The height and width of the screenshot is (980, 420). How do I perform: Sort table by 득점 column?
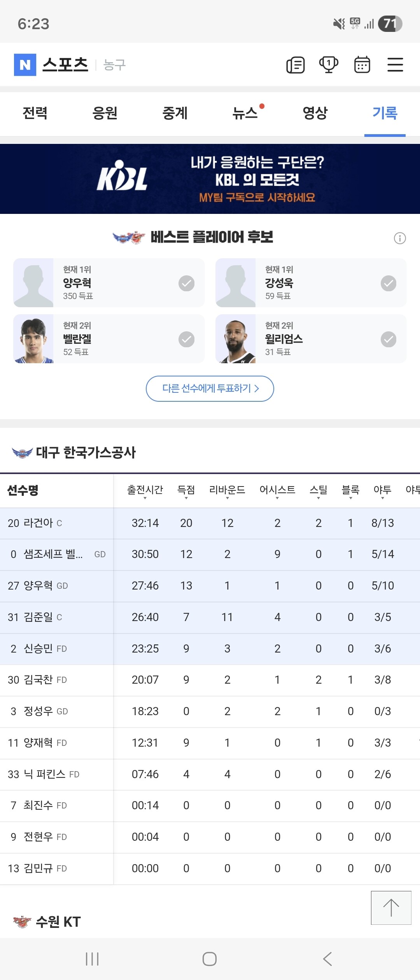[186, 490]
